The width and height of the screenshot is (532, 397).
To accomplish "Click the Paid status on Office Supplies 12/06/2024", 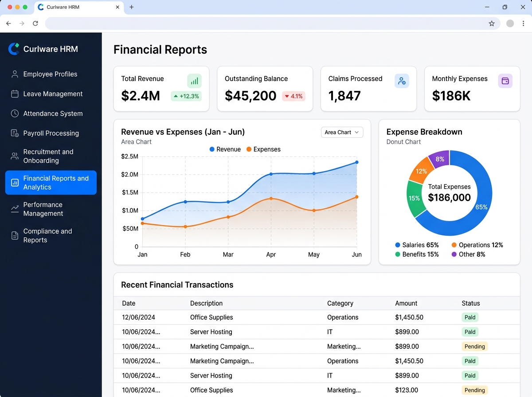I will (470, 317).
